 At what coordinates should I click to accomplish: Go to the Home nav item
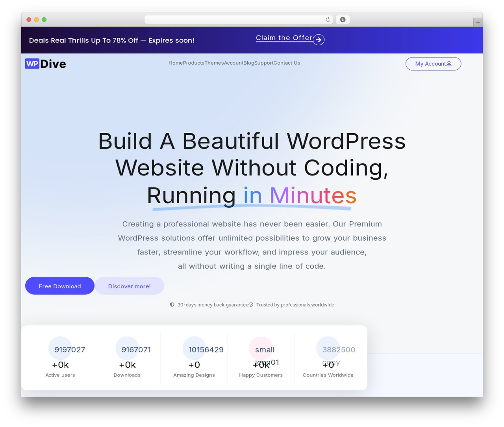[176, 63]
